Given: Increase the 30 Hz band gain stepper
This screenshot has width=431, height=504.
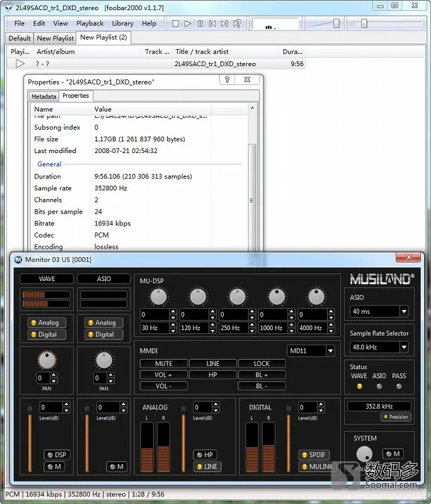Looking at the screenshot, I should click(x=173, y=311).
